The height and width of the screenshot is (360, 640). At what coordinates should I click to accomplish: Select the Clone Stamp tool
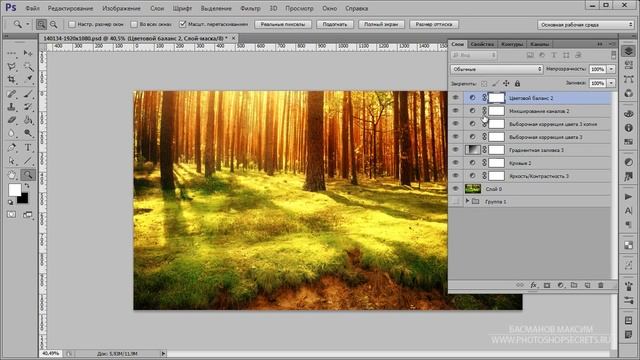(x=11, y=107)
